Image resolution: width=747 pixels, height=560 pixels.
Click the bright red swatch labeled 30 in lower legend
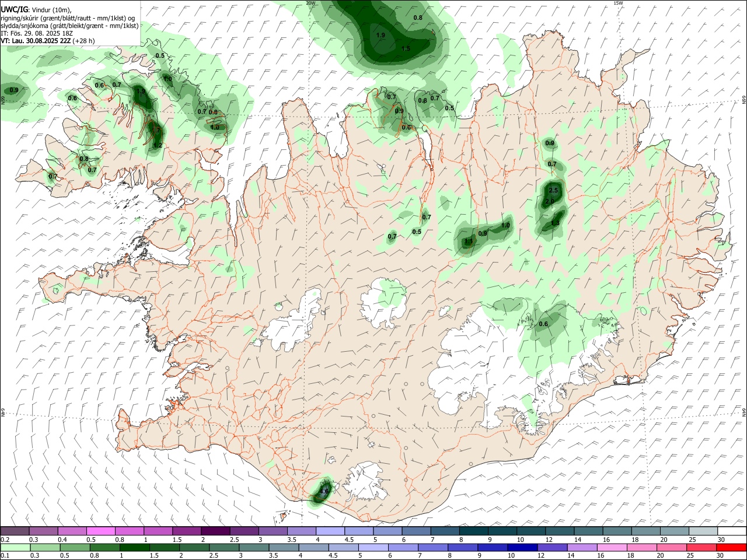pos(732,548)
